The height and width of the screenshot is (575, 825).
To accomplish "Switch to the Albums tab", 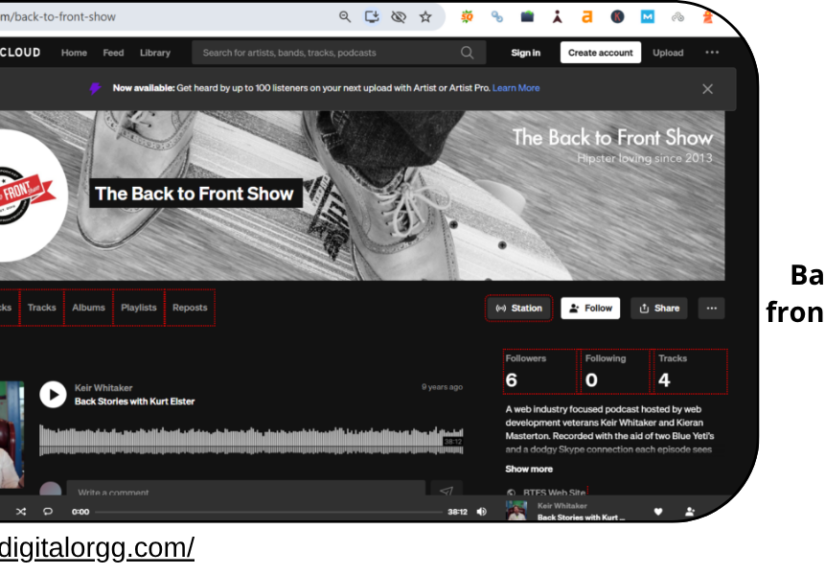I will pos(88,308).
